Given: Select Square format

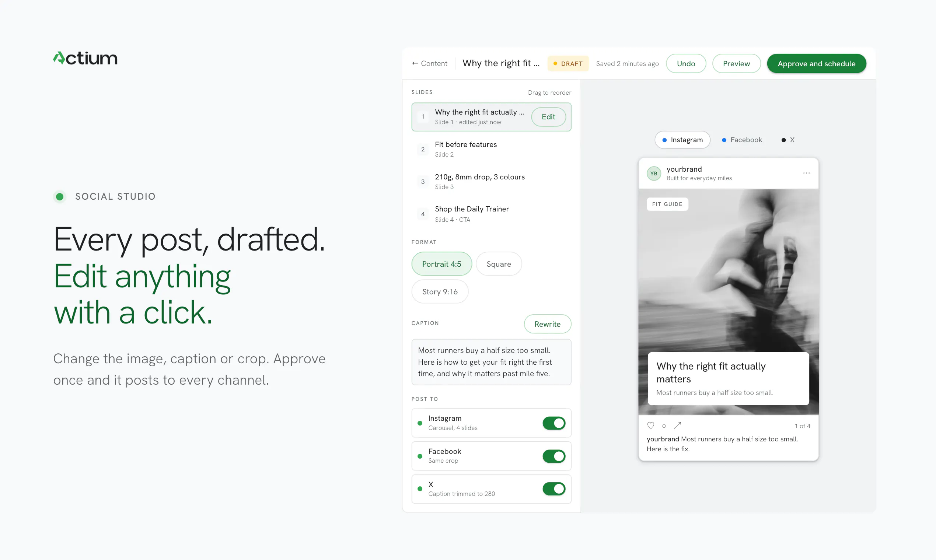Looking at the screenshot, I should click(x=499, y=264).
